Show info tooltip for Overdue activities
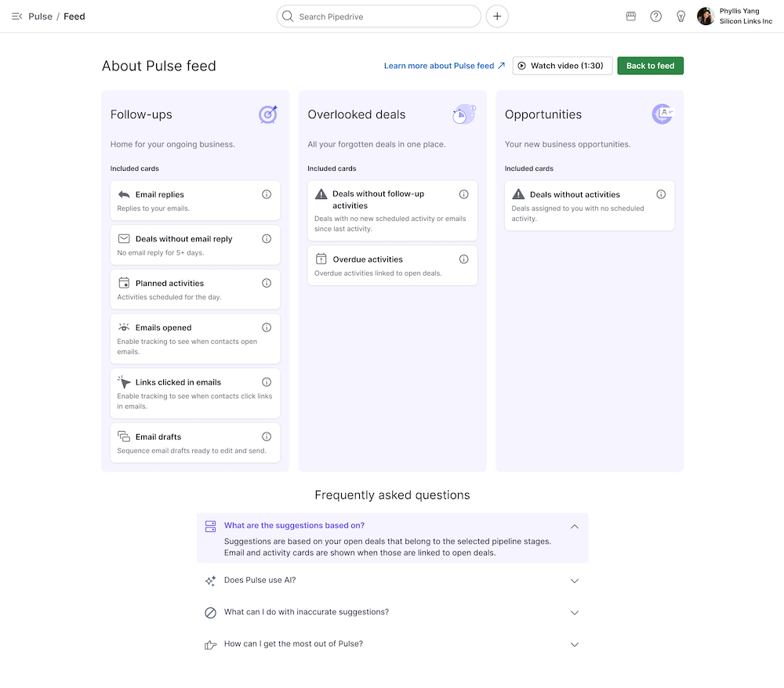This screenshot has width=784, height=688. point(463,259)
